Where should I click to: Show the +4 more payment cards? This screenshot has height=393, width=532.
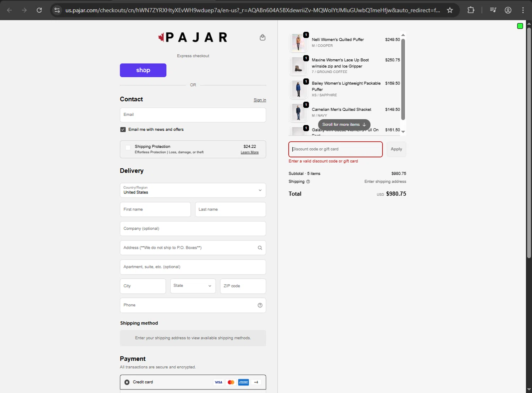tap(256, 382)
